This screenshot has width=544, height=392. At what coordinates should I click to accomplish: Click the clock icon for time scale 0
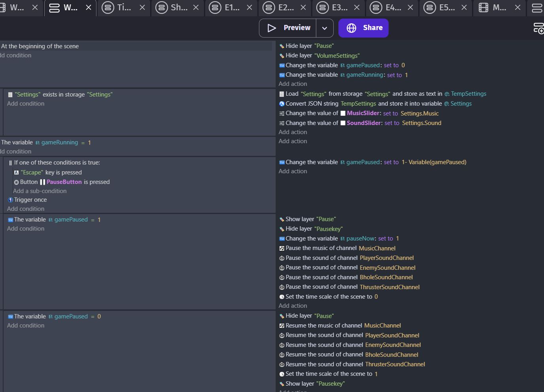click(x=282, y=297)
